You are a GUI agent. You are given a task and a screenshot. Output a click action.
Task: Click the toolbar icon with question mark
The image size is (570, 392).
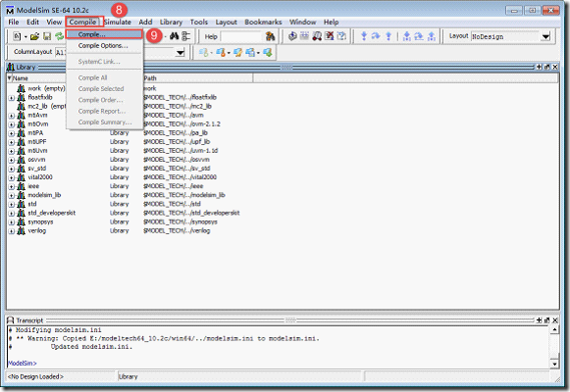[x=341, y=36]
